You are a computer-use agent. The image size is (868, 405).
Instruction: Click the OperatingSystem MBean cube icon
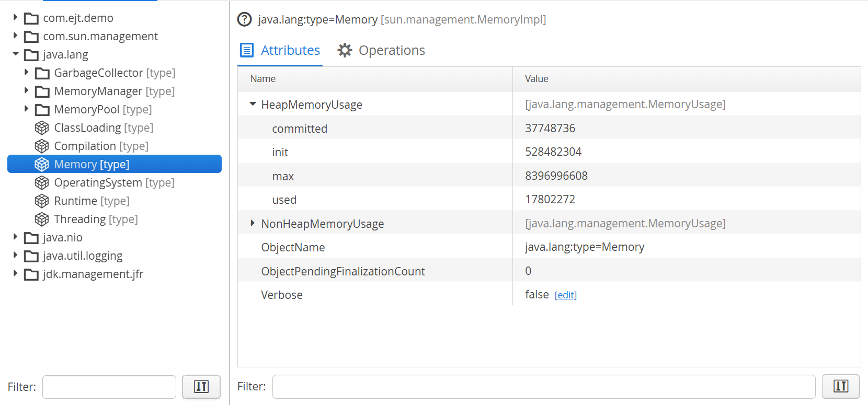click(x=42, y=183)
